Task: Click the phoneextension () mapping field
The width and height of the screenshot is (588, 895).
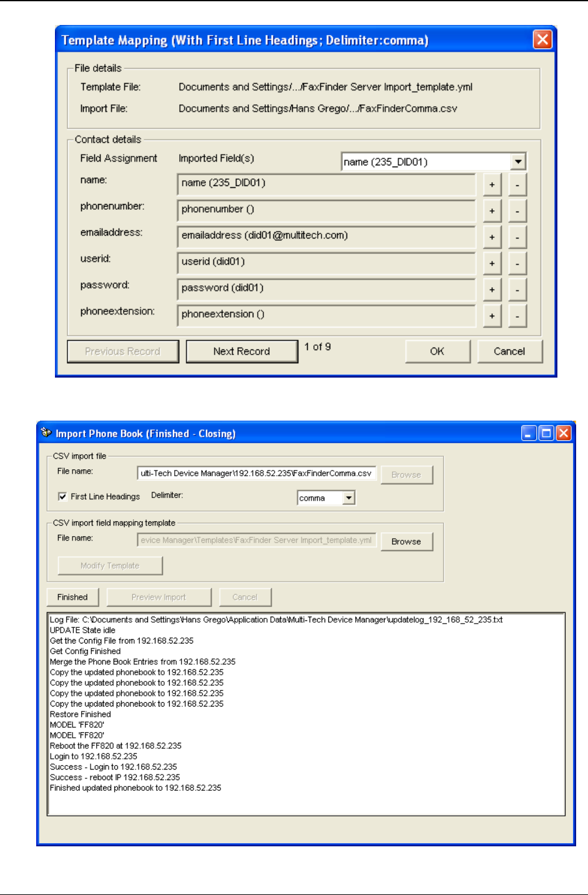Action: click(x=326, y=316)
